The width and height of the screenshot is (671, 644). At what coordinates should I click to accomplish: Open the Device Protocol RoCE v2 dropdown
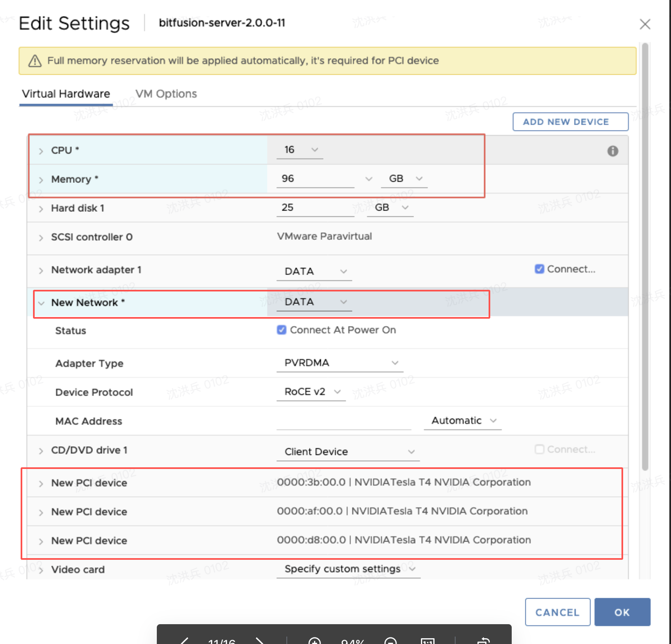(x=311, y=392)
